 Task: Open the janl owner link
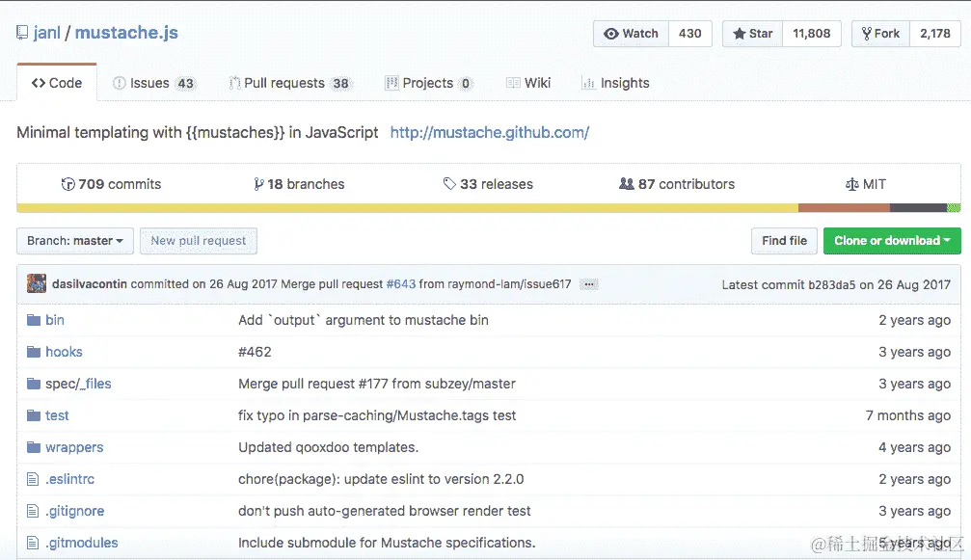tap(46, 33)
